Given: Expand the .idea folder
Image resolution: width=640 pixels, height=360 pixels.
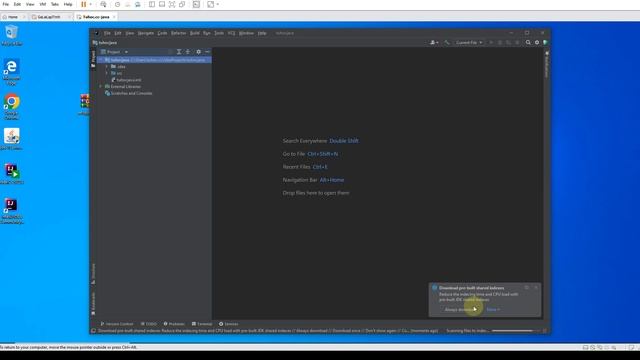Looking at the screenshot, I should (107, 67).
